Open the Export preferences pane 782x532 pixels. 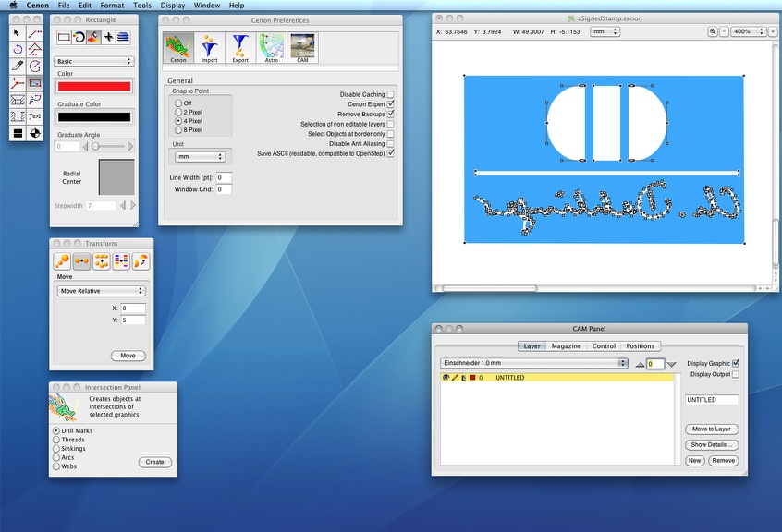pos(240,48)
